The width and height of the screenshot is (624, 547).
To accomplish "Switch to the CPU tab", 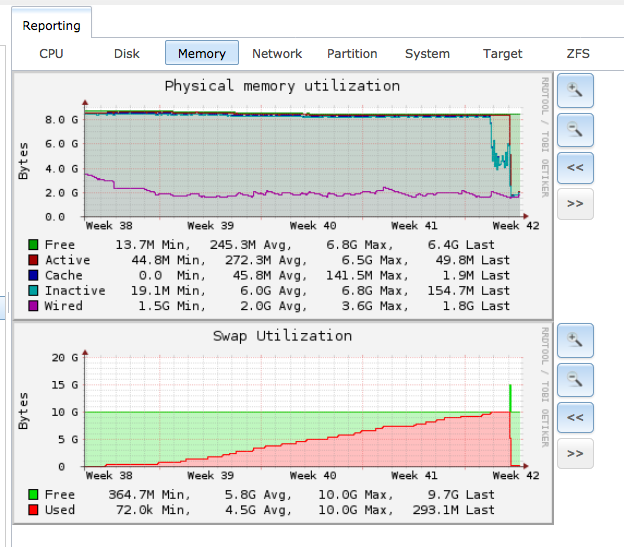I will (x=51, y=54).
